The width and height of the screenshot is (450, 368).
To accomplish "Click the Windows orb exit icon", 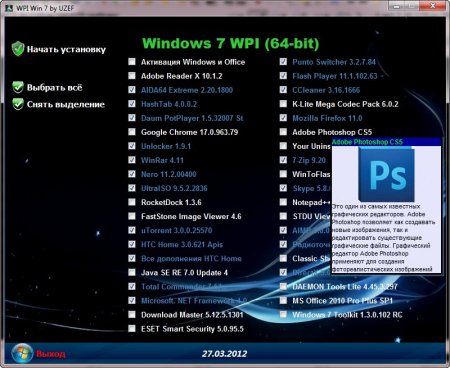I will point(22,353).
